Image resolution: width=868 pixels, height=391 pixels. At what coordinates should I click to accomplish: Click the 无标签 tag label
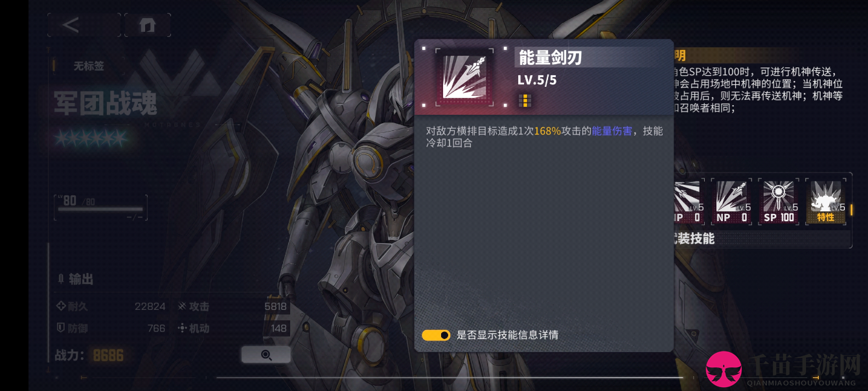click(88, 66)
